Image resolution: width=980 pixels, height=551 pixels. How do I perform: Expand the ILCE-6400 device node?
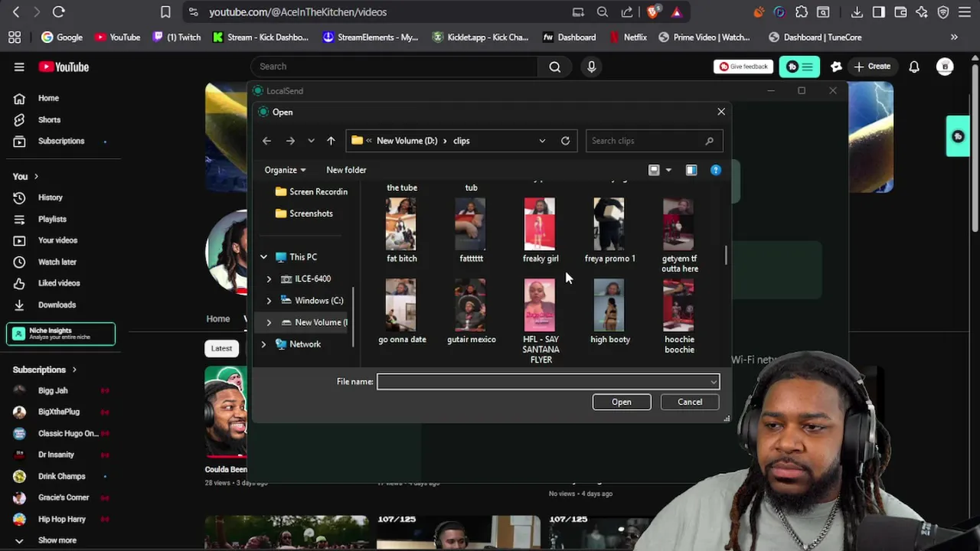coord(269,279)
